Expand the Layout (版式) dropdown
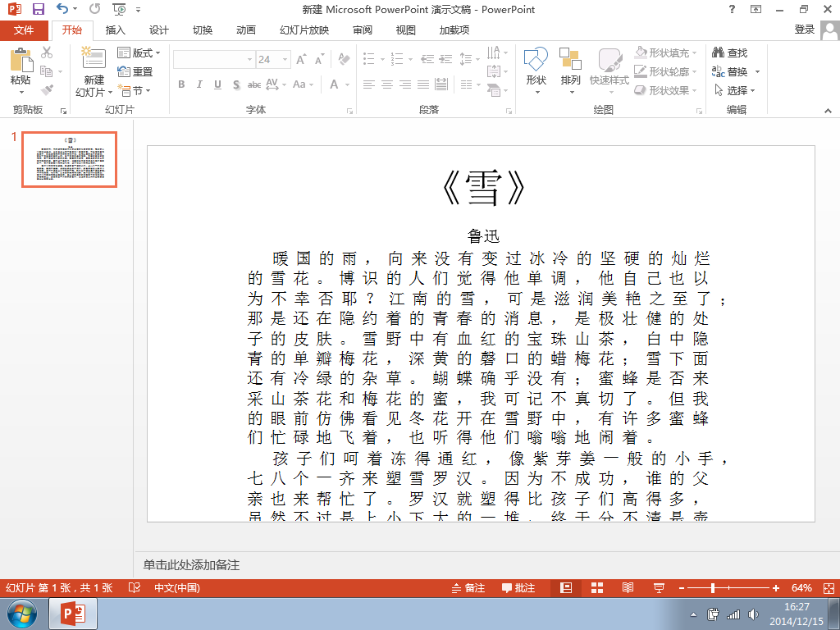 pos(139,52)
